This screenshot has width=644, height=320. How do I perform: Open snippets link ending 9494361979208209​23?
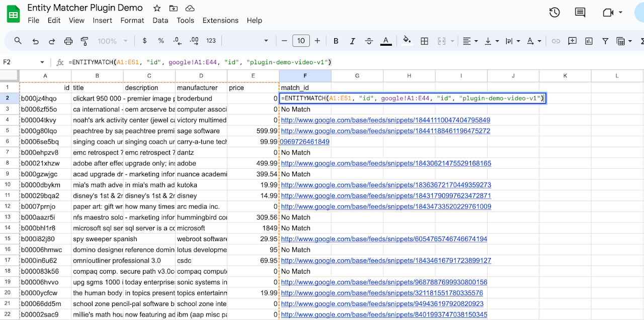pyautogui.click(x=382, y=304)
